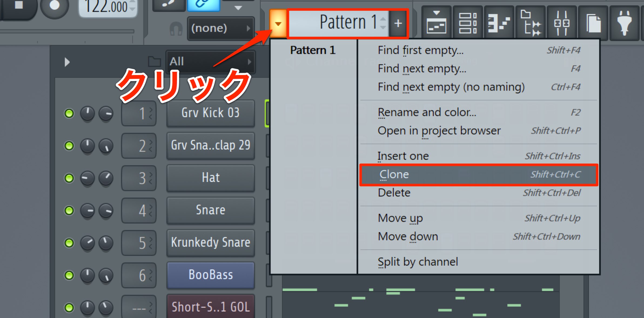Select mixer track 2 for Grv Sna..clap

point(139,146)
